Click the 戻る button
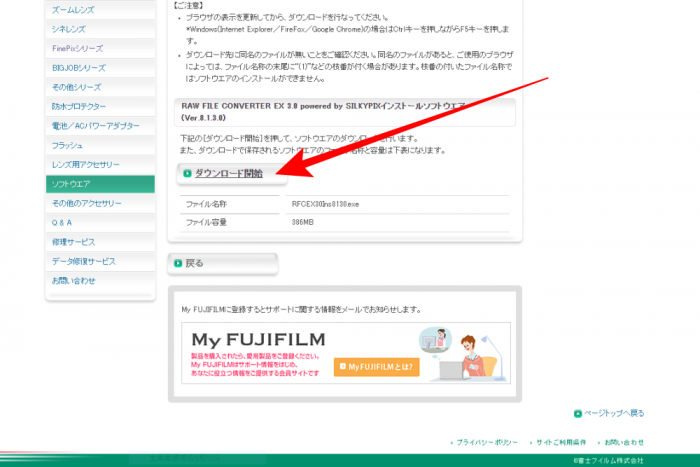Image resolution: width=700 pixels, height=467 pixels. [x=223, y=263]
